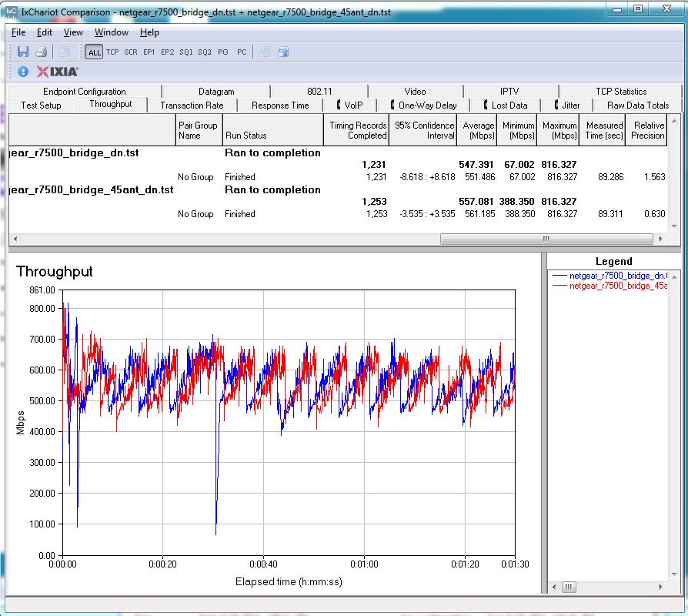Viewport: 688px width, 616px height.
Task: Click results table scroll-up arrow
Action: [x=674, y=119]
